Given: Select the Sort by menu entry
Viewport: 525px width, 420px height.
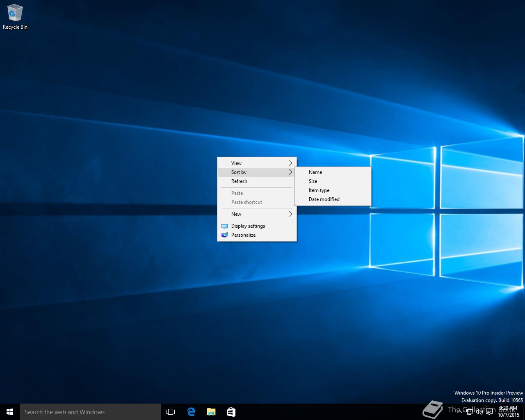Looking at the screenshot, I should pyautogui.click(x=257, y=172).
